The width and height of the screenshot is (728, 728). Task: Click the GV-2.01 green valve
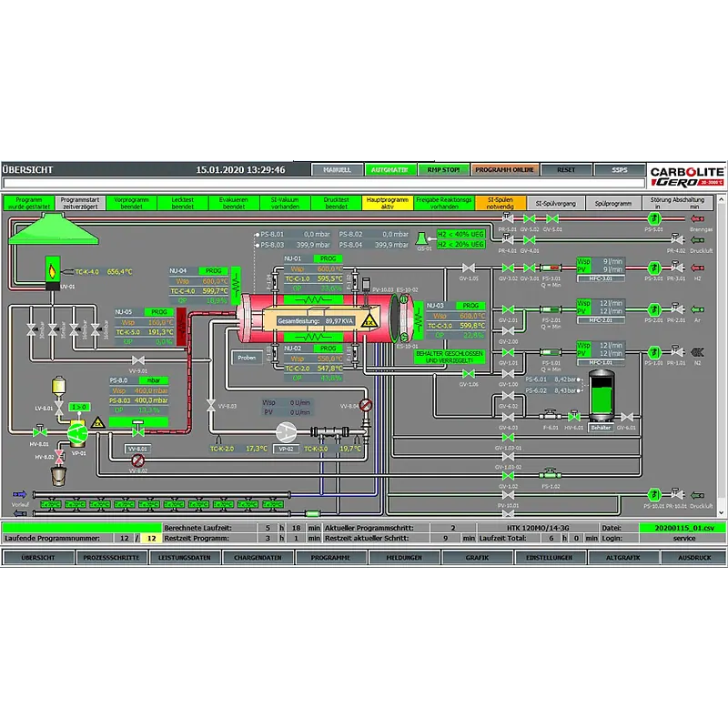(x=508, y=309)
